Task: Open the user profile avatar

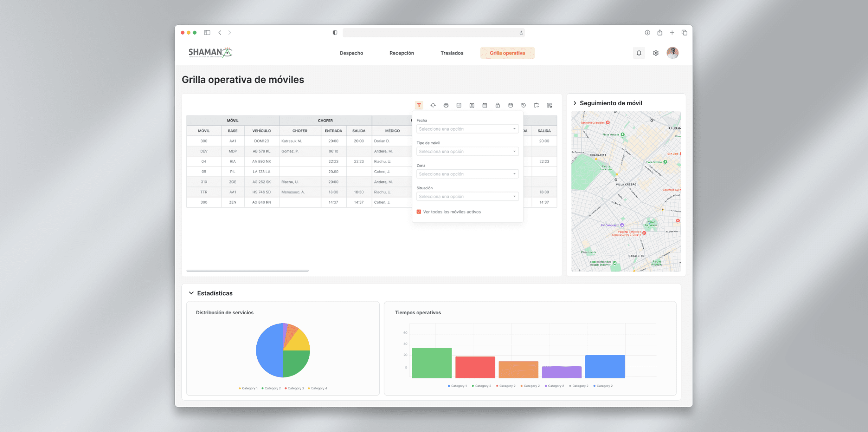Action: click(x=672, y=53)
